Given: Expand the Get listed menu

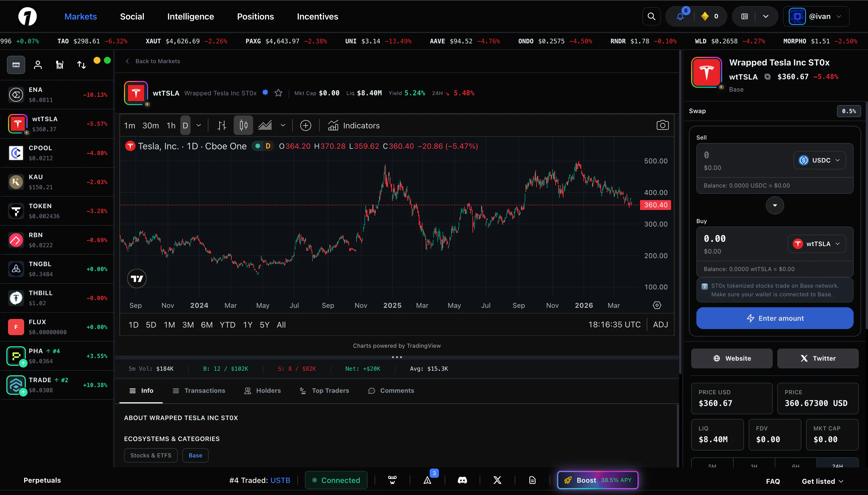Looking at the screenshot, I should (x=822, y=481).
